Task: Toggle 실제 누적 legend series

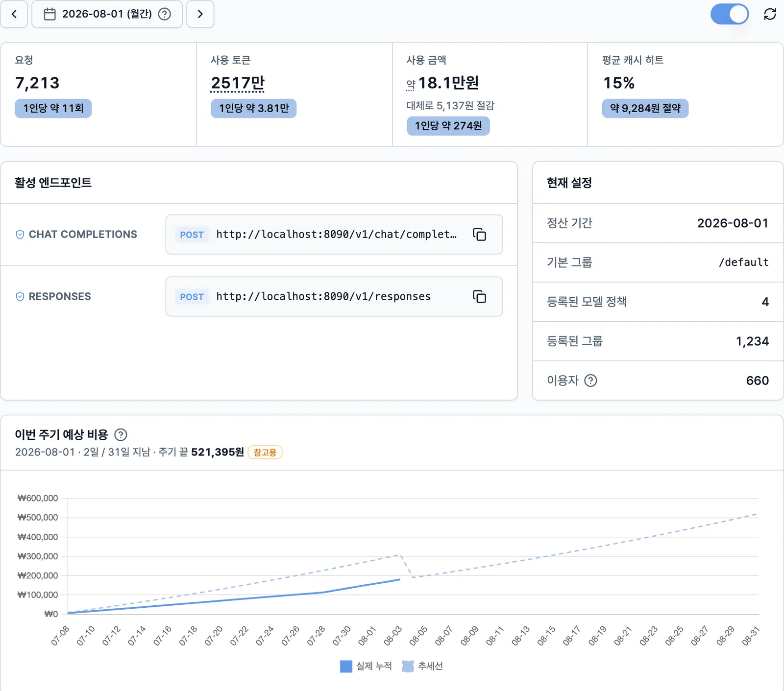Action: (x=366, y=666)
